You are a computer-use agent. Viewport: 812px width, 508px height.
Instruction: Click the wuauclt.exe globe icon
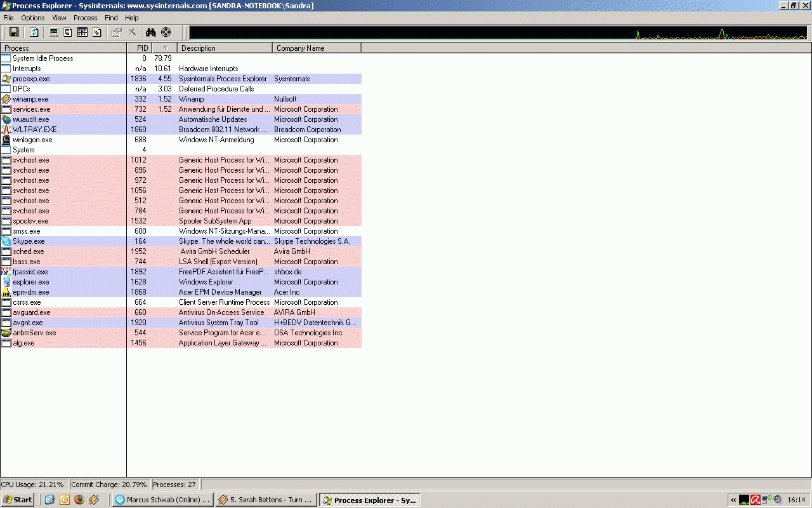6,119
